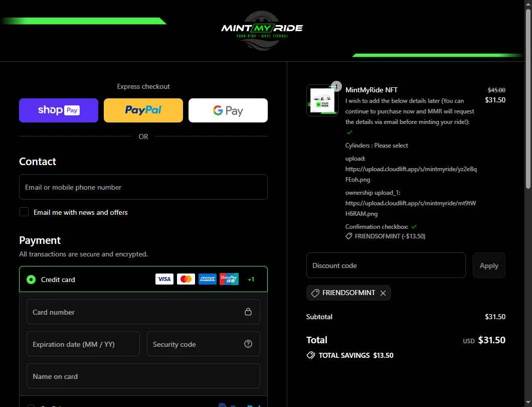Click the Mastercard icon

tap(186, 279)
